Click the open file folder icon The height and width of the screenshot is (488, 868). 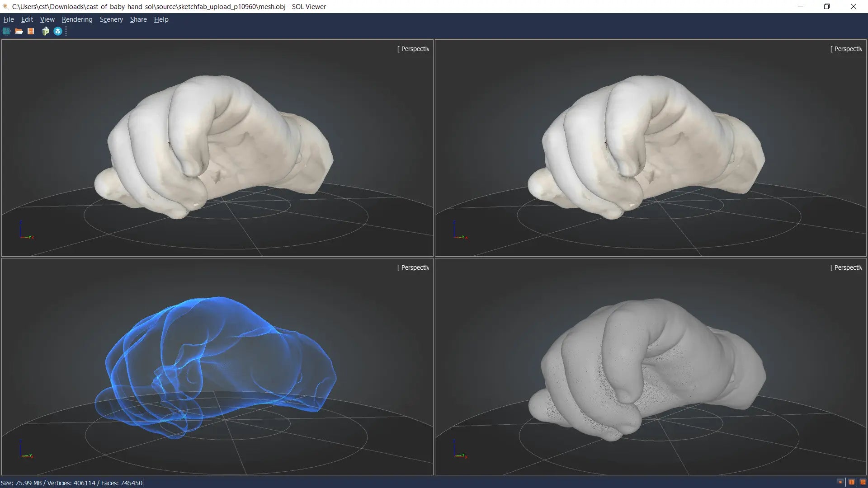coord(19,31)
